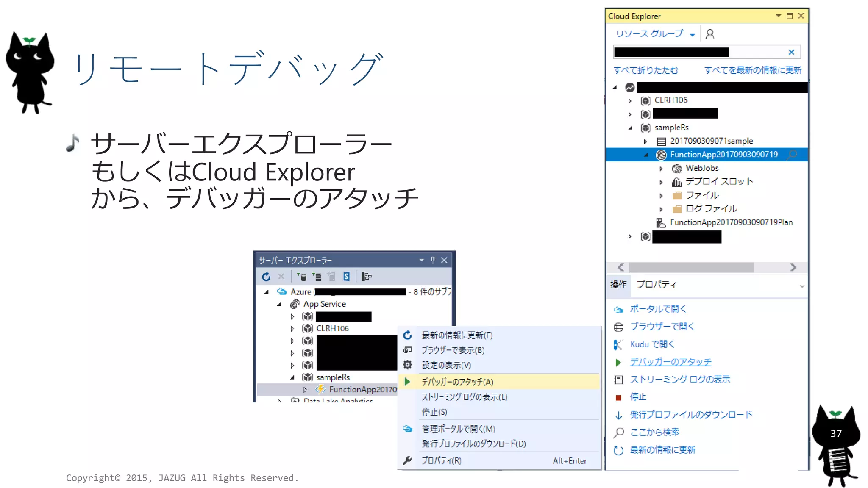Screen dimensions: 868x488
Task: Open the Cloud Explorer window options dropdown arrow
Action: coord(778,16)
